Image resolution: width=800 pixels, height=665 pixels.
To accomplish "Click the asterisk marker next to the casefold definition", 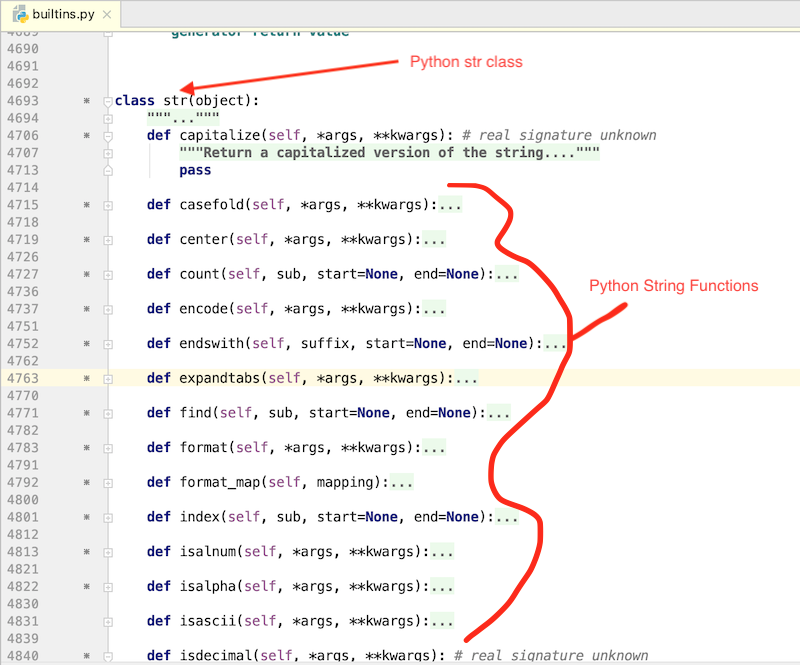I will [x=86, y=204].
